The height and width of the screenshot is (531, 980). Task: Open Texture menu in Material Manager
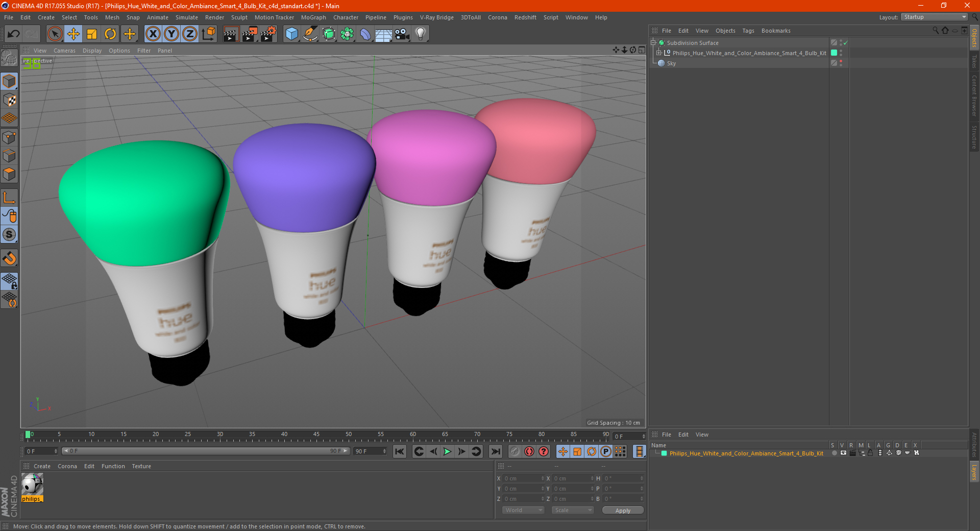(x=141, y=466)
